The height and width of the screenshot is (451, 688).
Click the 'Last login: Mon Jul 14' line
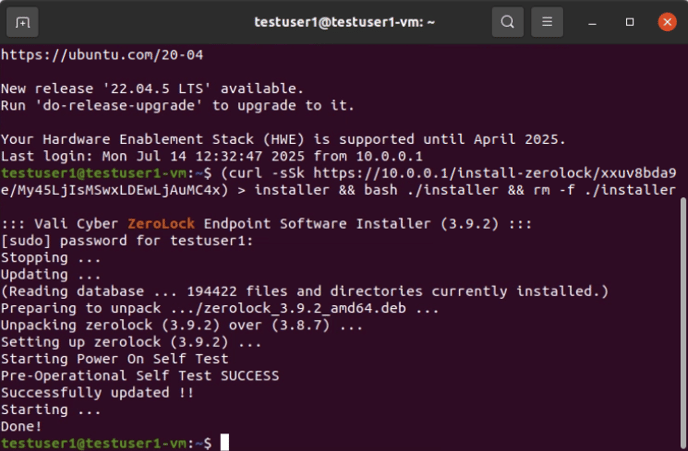[x=212, y=156]
